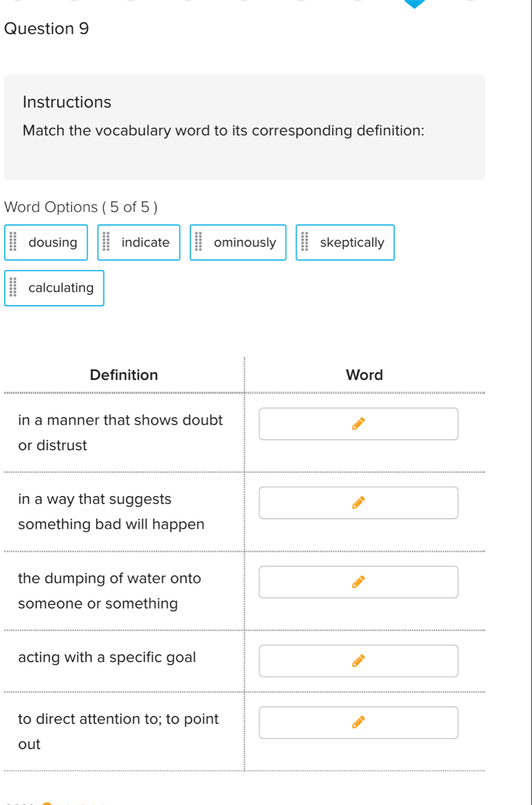Click pencil icon for dumping of water row

pyautogui.click(x=358, y=582)
